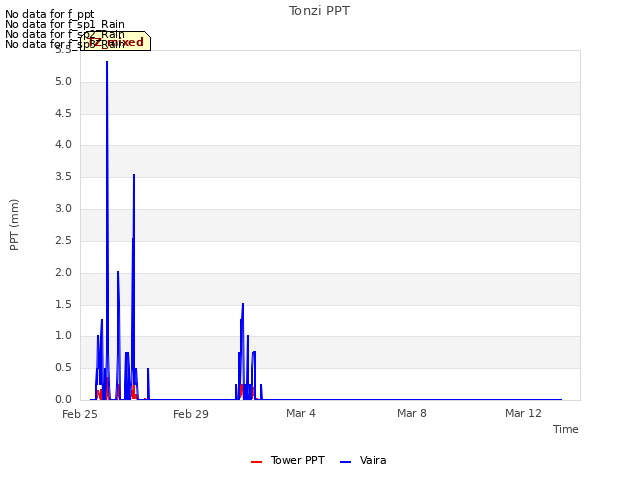
Task: Click the red Tower PPT legend swatch
Action: [x=256, y=462]
